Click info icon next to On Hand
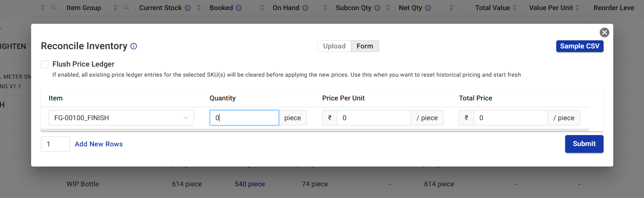This screenshot has height=198, width=644. [305, 8]
